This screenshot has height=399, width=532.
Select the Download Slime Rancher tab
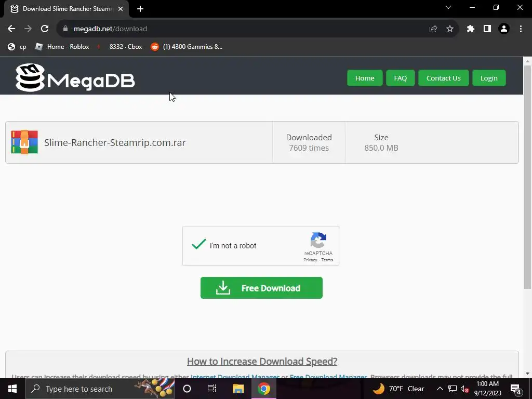[x=66, y=9]
